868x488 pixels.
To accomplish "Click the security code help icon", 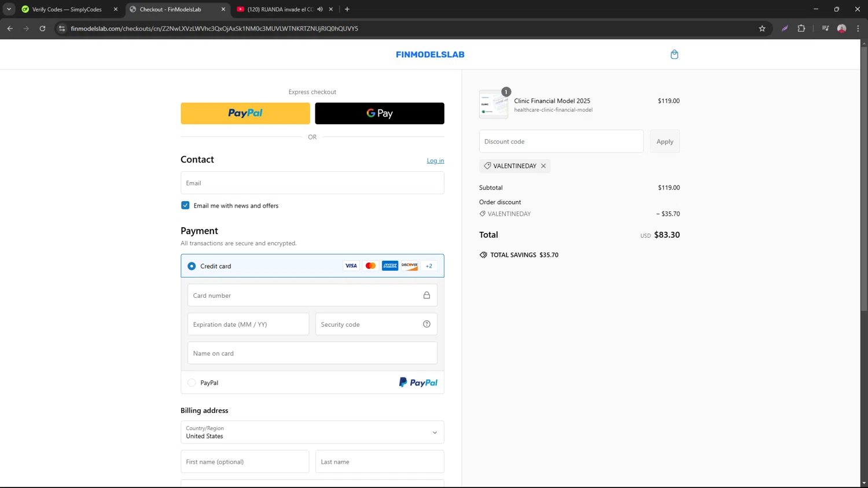I will click(426, 324).
